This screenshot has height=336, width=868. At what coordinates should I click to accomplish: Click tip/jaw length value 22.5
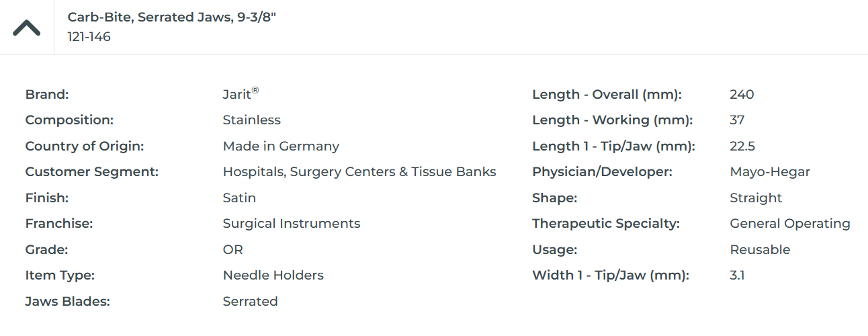click(x=742, y=146)
